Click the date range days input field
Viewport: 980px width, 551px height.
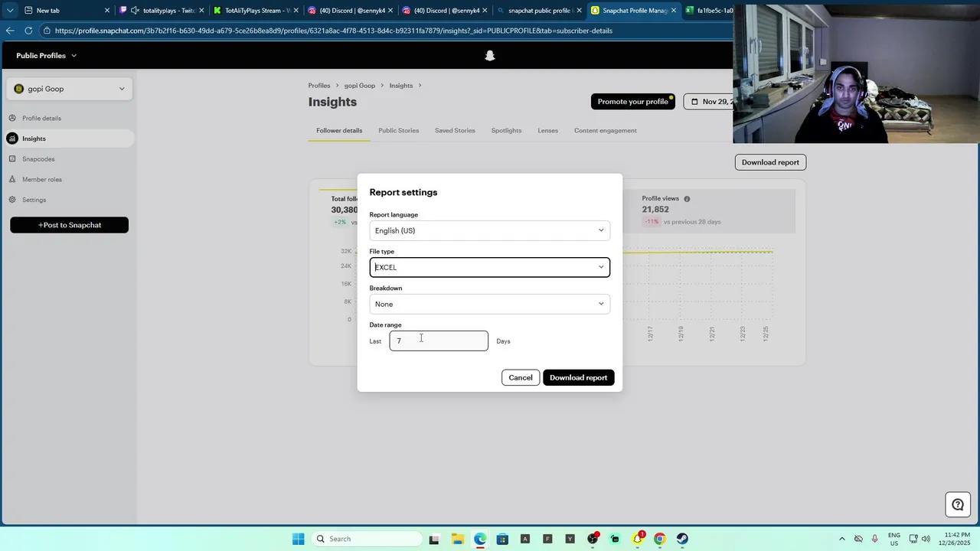[x=439, y=341]
